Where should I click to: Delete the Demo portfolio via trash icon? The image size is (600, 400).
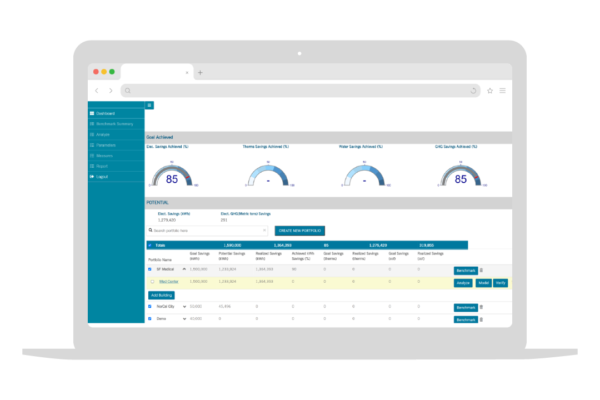pos(481,320)
